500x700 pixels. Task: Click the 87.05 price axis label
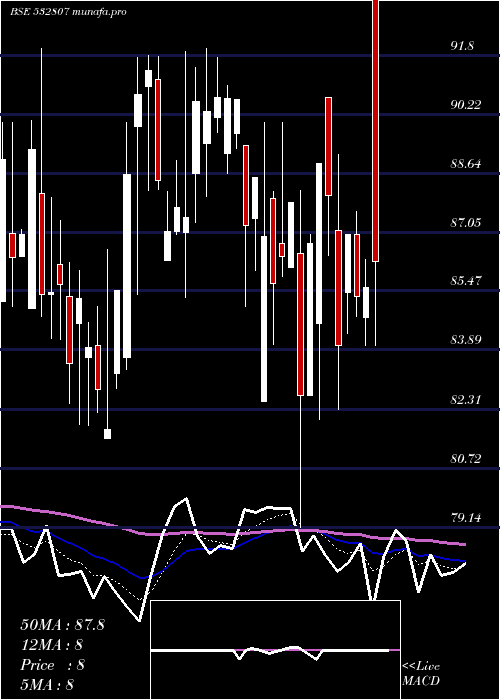tap(466, 222)
